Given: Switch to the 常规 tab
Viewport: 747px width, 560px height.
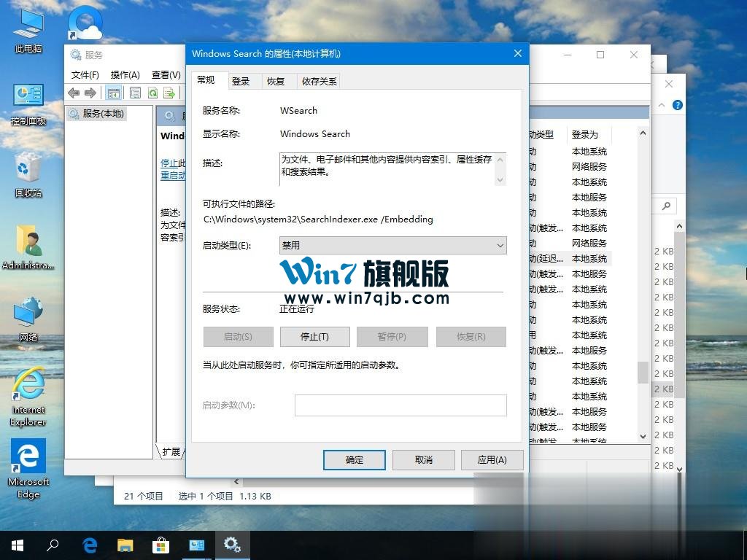Looking at the screenshot, I should tap(206, 80).
